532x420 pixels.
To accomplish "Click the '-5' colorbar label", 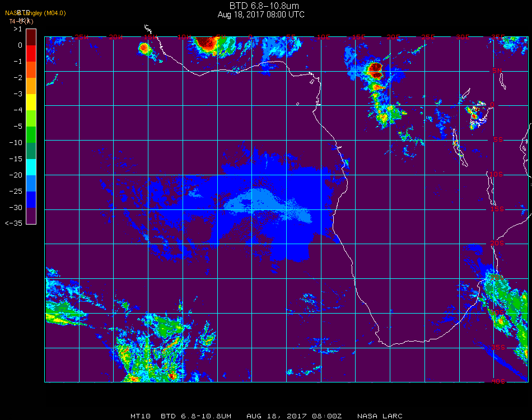I will click(18, 126).
